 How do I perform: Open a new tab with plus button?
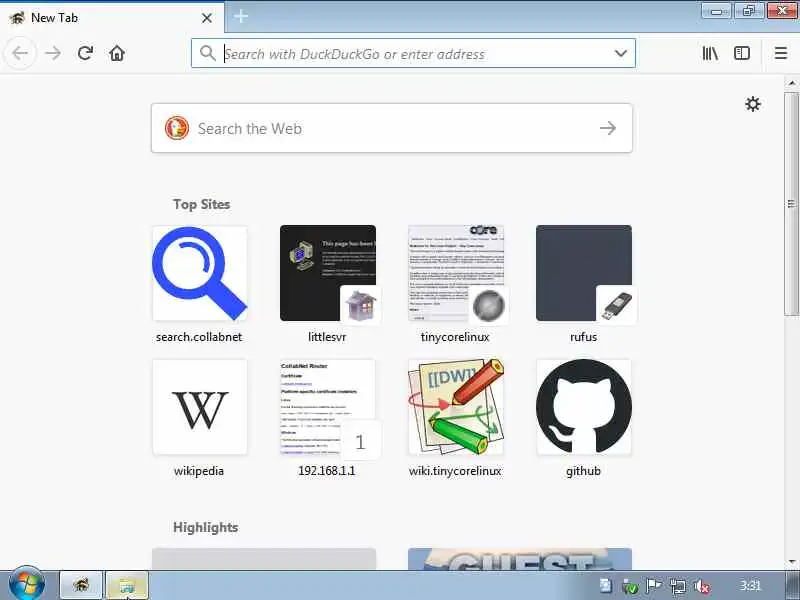click(241, 16)
